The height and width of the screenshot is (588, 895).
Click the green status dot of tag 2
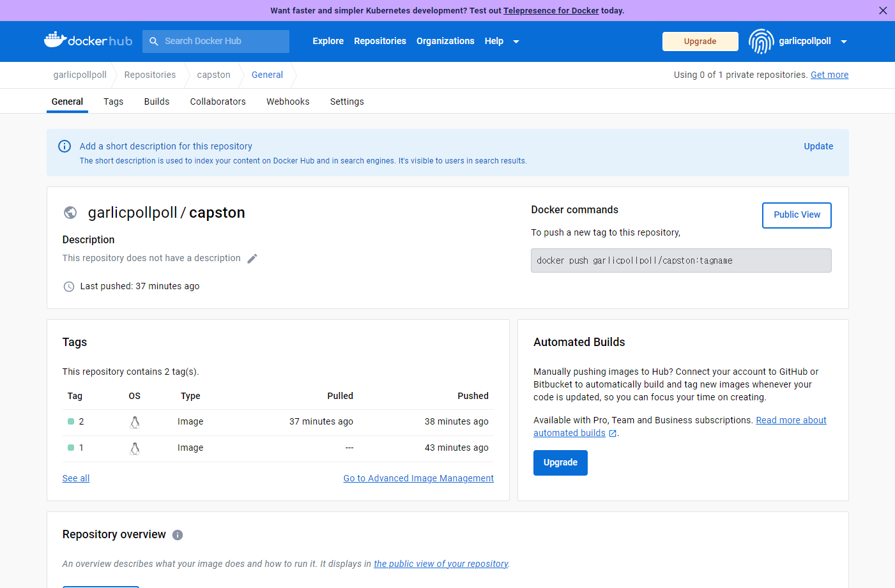click(x=71, y=421)
